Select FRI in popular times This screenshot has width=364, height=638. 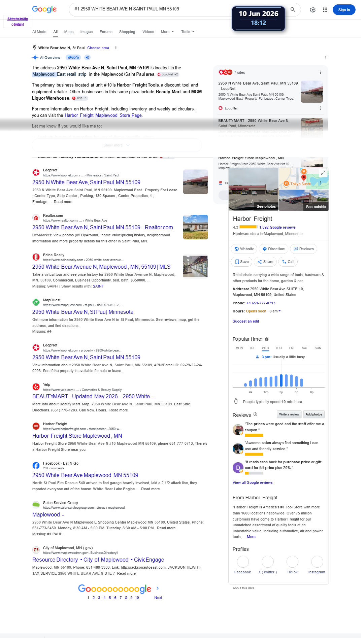tap(292, 348)
